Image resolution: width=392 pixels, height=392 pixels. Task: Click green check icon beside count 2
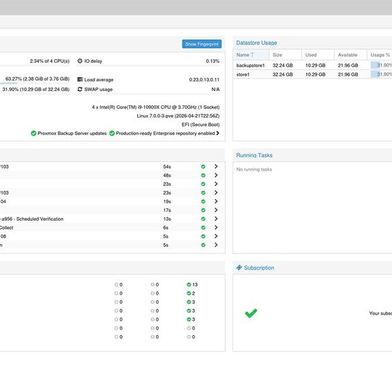(189, 293)
